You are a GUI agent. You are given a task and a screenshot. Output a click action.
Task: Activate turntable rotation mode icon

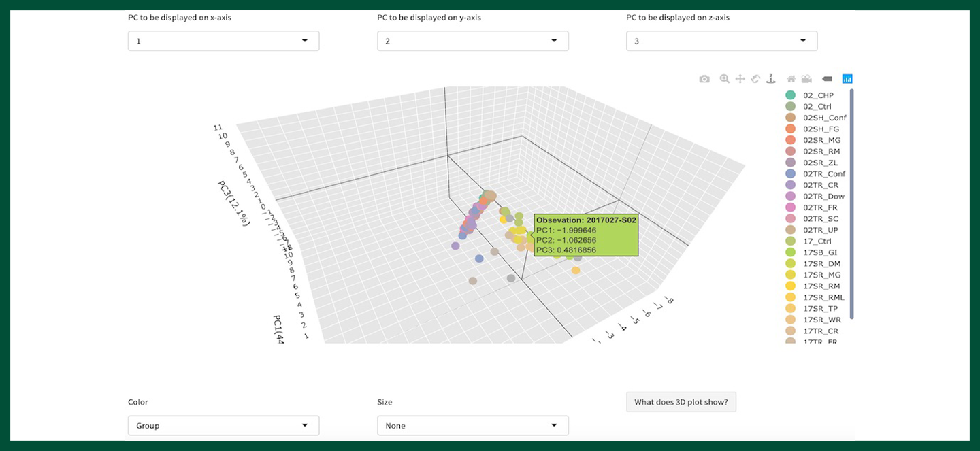771,79
